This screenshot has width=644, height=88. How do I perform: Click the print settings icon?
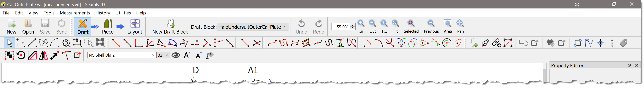[x=550, y=43]
